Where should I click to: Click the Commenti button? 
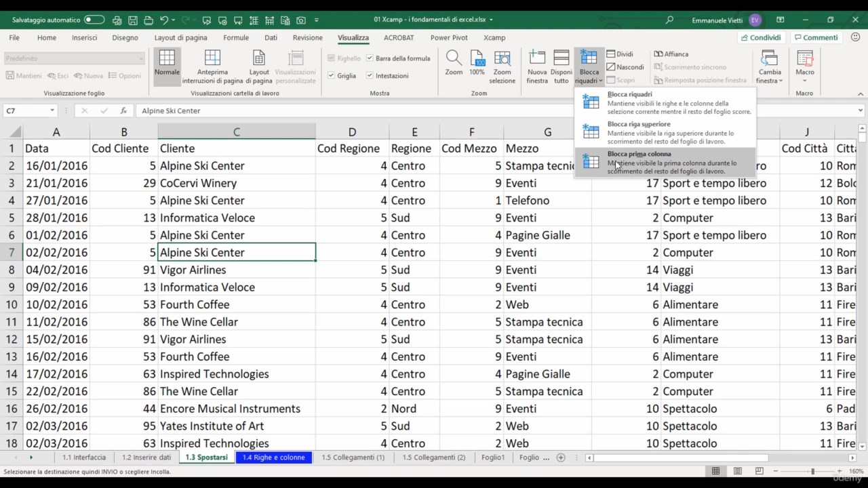[816, 38]
